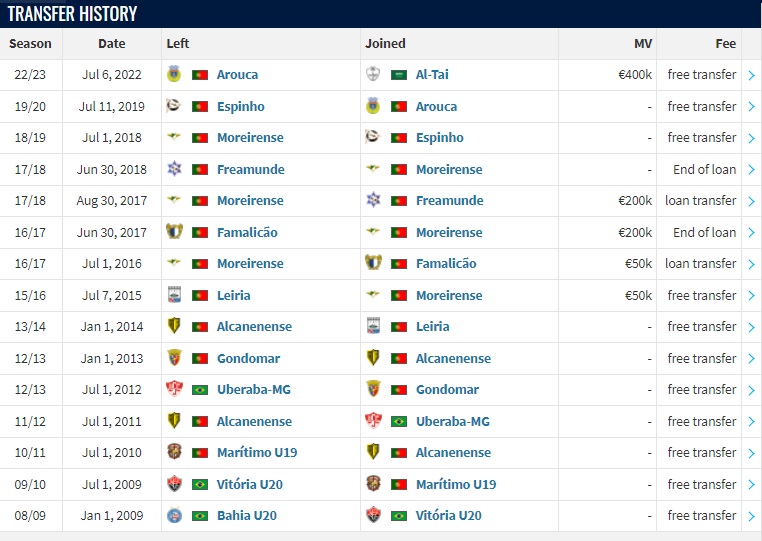Open the Marítimo U19 link in the Joined column
The image size is (762, 541).
tap(456, 484)
